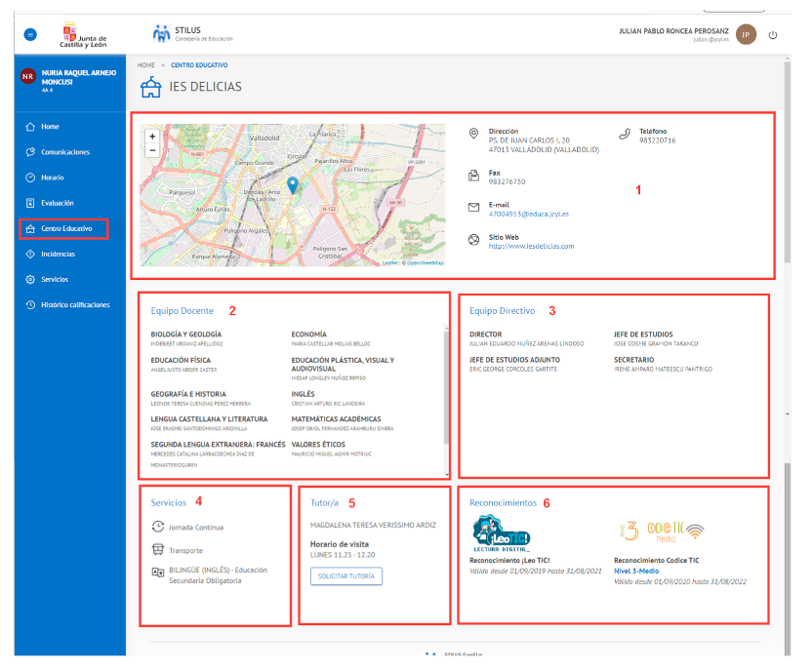Open Evaluación in the sidebar
The image size is (812, 671).
tap(57, 203)
